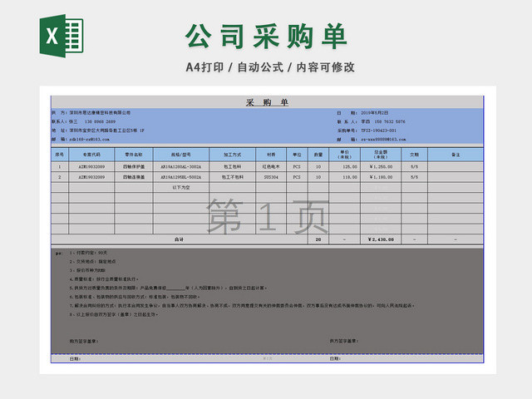Click the date value 2019年5月2日

point(374,113)
